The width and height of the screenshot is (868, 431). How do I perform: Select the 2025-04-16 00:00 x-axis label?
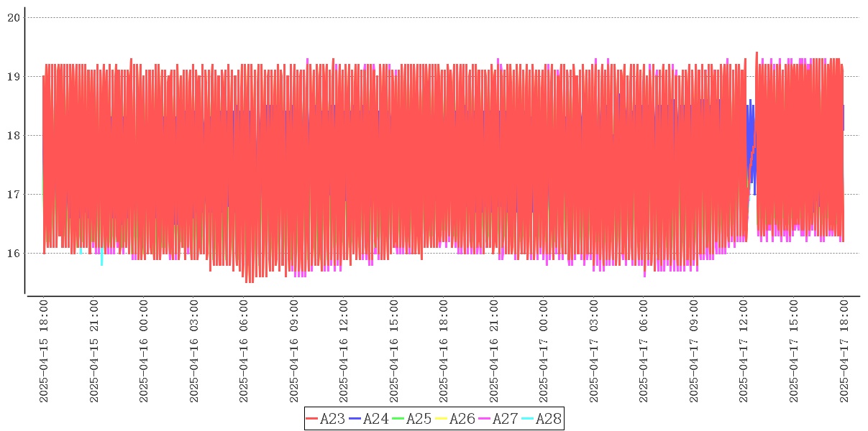[143, 352]
